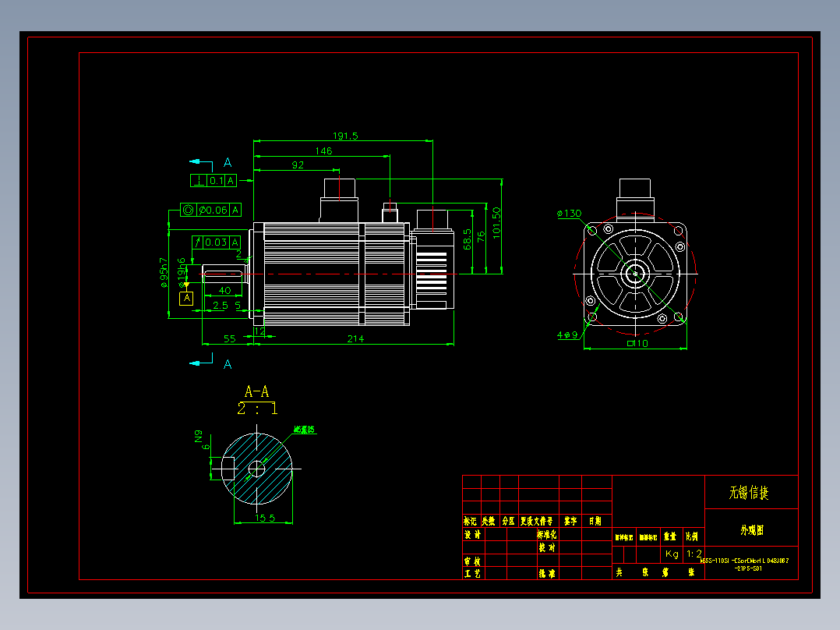Click the 标记 header cell
Viewport: 840px width, 630px height.
click(x=471, y=521)
